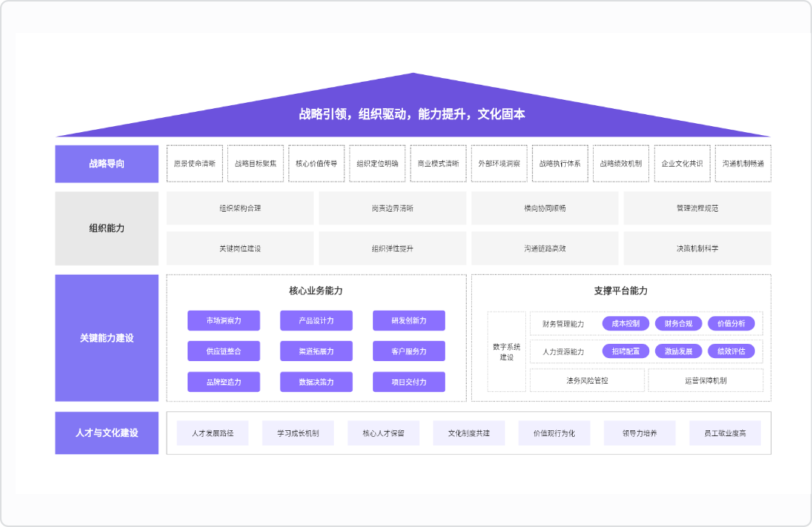Click the 财务管理能力 label
Image resolution: width=812 pixels, height=527 pixels.
pos(564,324)
